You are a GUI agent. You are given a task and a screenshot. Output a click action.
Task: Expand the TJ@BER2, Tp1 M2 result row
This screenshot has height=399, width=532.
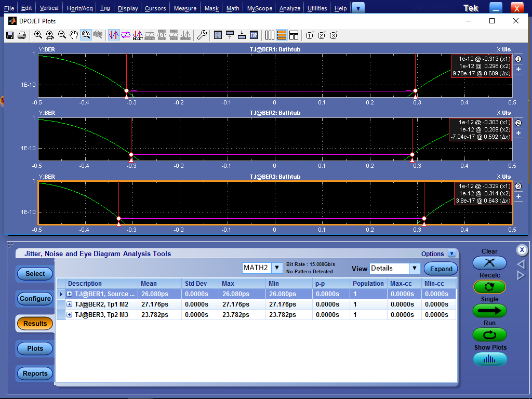tap(69, 304)
